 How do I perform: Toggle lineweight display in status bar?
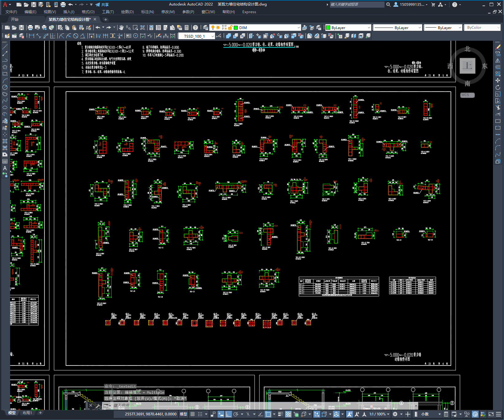coord(280,414)
